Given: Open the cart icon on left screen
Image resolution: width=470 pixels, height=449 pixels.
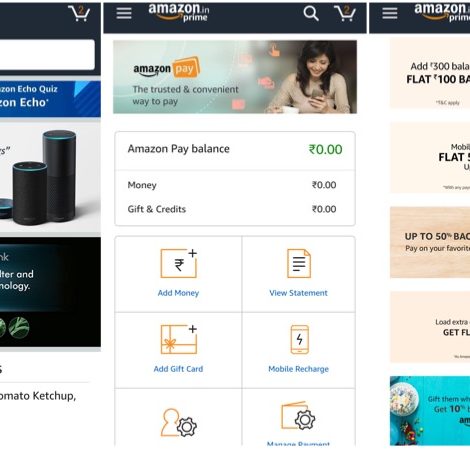Looking at the screenshot, I should point(79,13).
